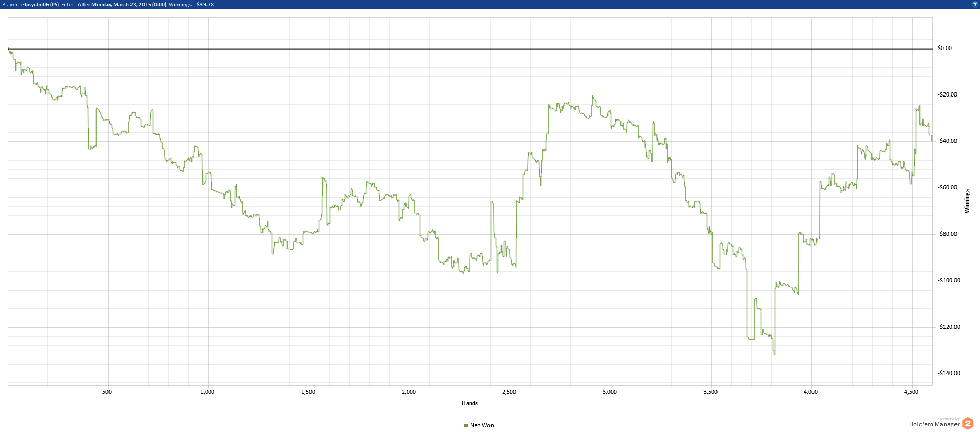980x432 pixels.
Task: Select the player name "elpsycho06 (PS)"
Action: [40, 4]
